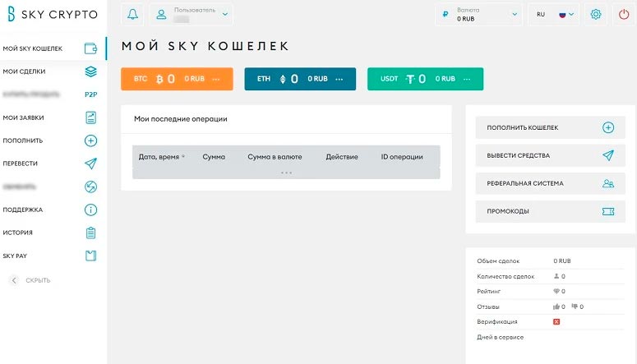Click the plus circle icon beside Пополнить
Viewport: 637px width, 364px height.
coord(91,141)
